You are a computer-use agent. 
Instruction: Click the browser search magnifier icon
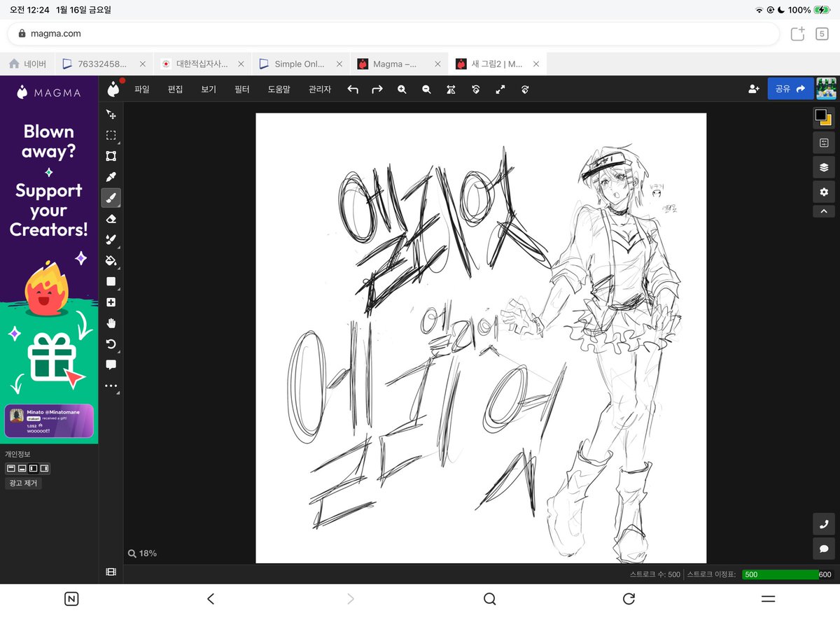[x=490, y=598]
